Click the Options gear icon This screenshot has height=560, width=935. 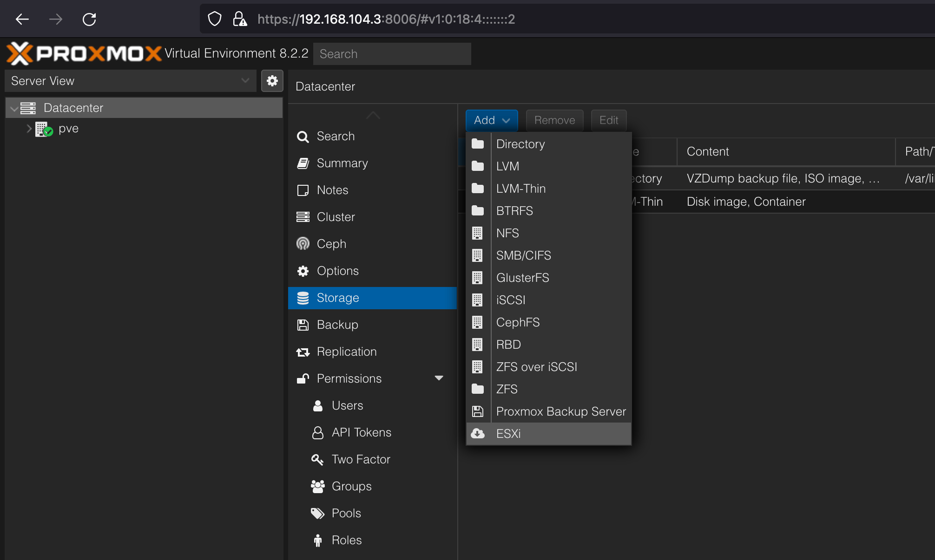303,271
